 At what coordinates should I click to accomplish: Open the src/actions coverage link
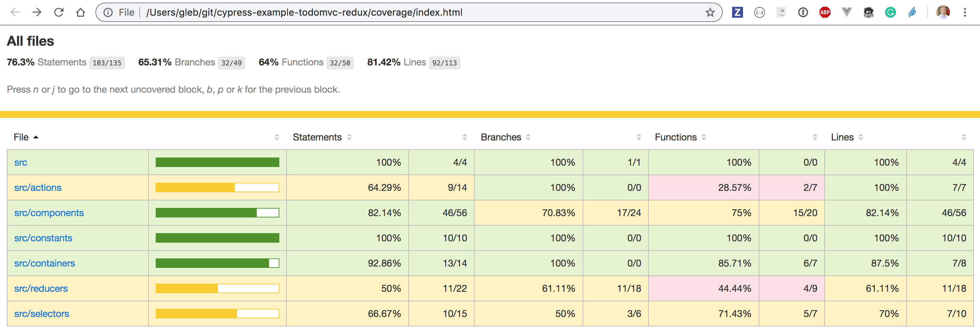point(38,188)
